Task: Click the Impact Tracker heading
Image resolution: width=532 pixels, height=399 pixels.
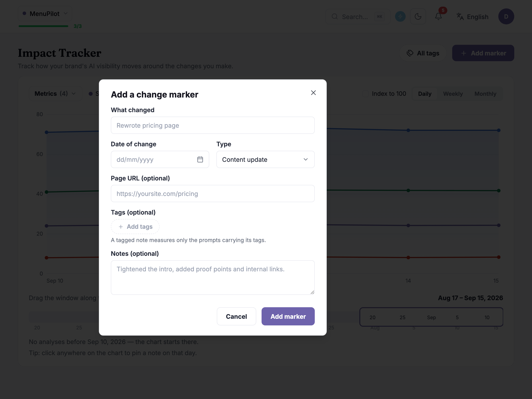Action: (59, 53)
